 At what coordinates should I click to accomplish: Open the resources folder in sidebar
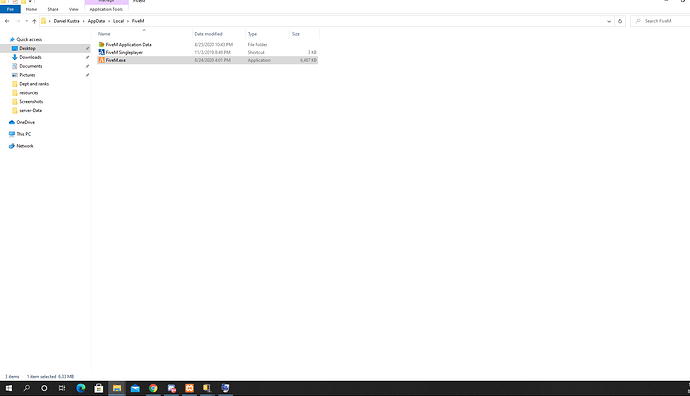29,93
